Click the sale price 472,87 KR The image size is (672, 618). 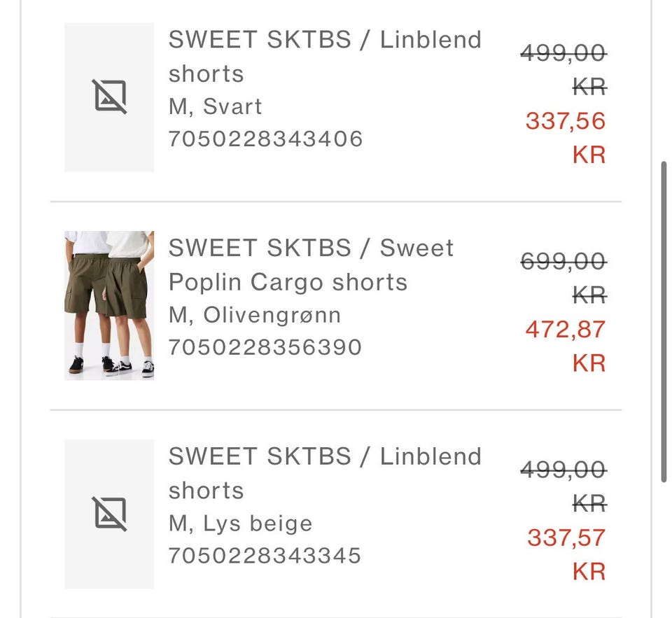(566, 346)
